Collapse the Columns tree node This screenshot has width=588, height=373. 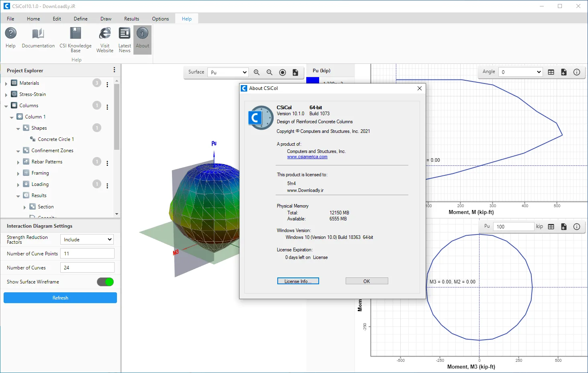[6, 106]
